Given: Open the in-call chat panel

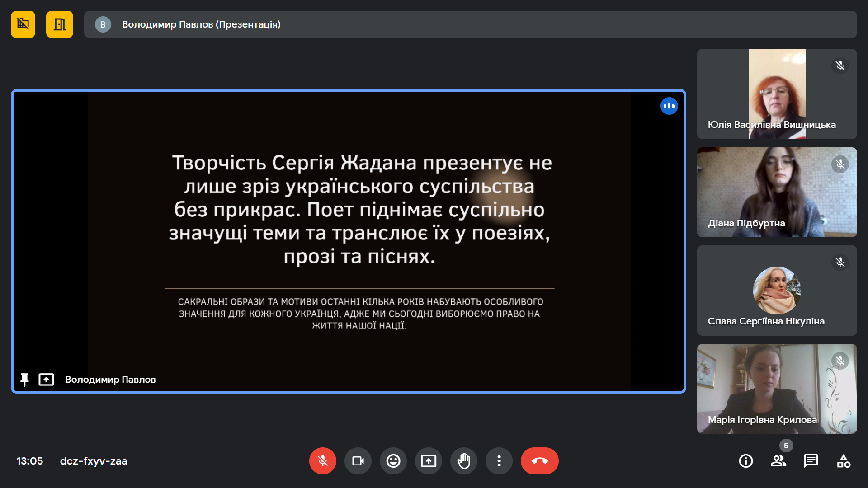Looking at the screenshot, I should [x=811, y=461].
